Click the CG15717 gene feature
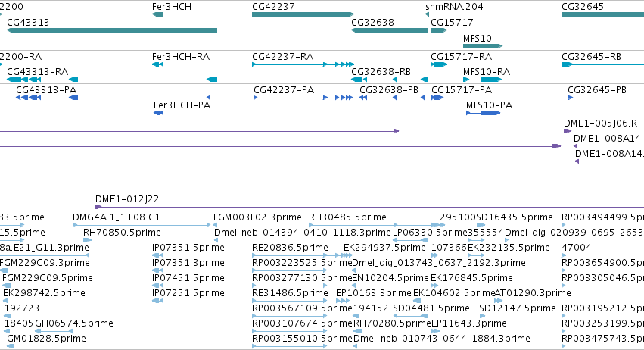Viewport: 644px width, 350px height. point(439,30)
